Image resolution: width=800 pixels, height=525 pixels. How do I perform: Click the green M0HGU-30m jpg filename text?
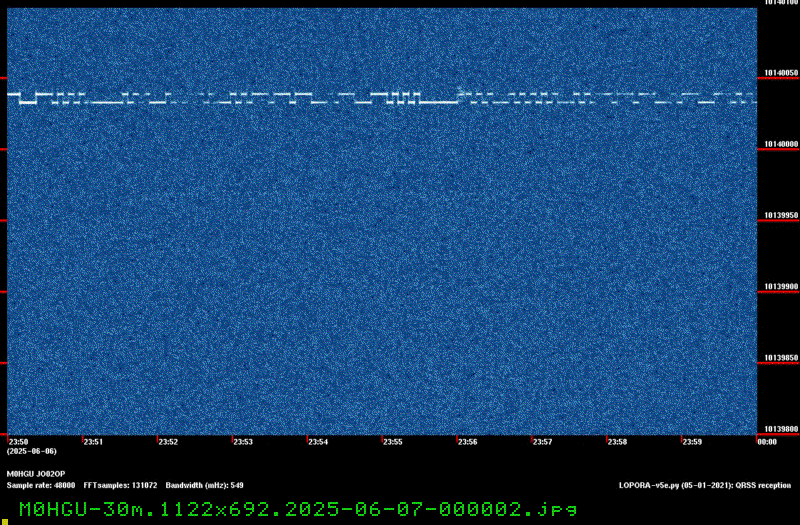(x=298, y=509)
